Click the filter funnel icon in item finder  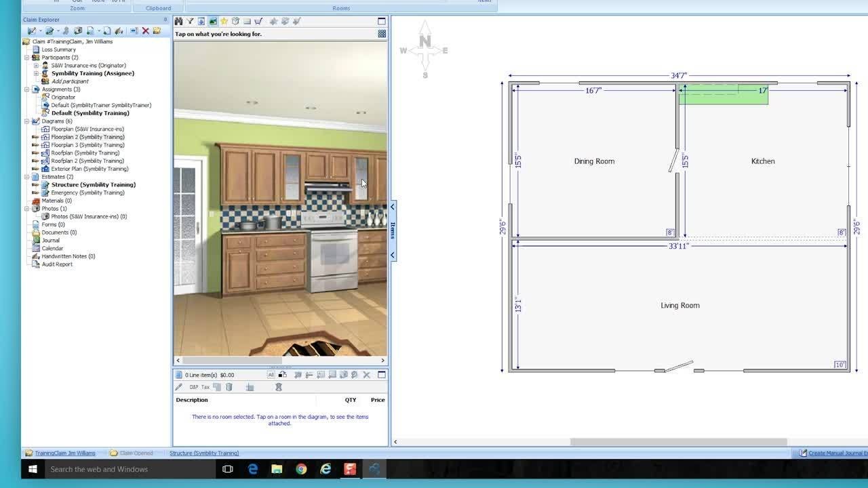pyautogui.click(x=190, y=21)
